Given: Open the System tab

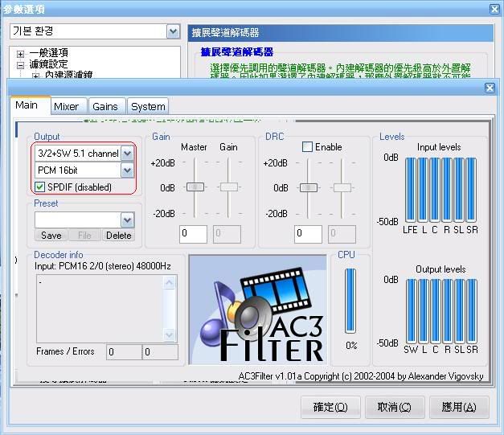Looking at the screenshot, I should 148,106.
